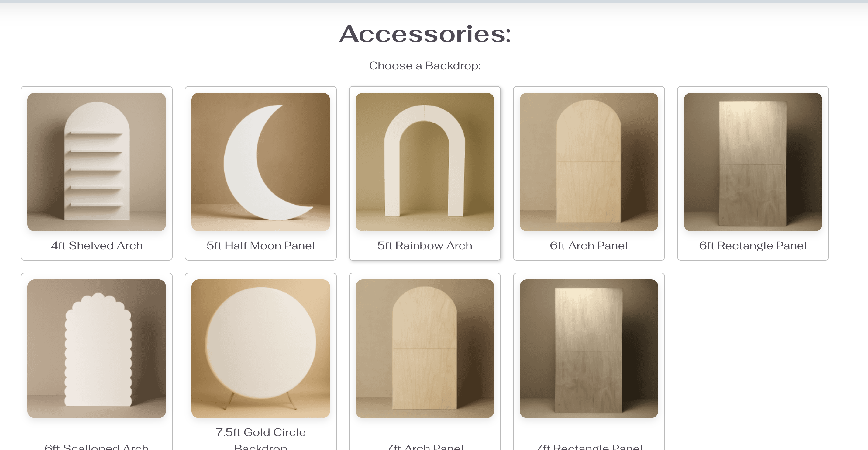
Task: Choose the "6ft Arch Panel" text option
Action: coord(589,246)
